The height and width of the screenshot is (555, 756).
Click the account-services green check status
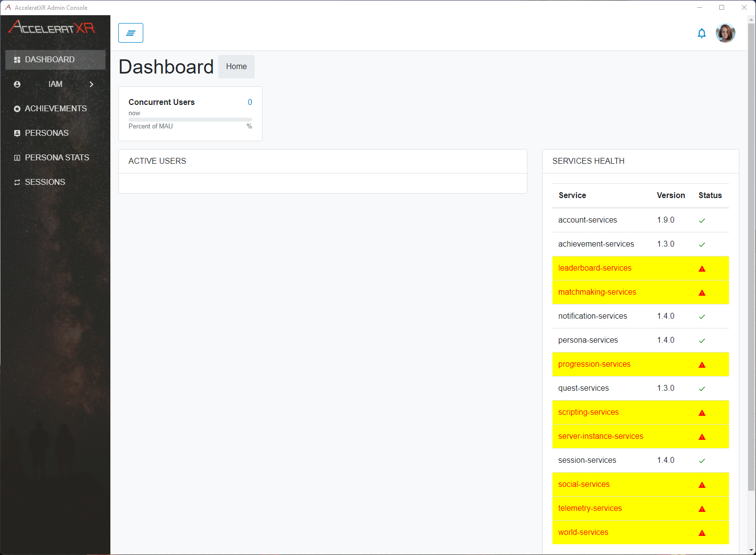[702, 221]
